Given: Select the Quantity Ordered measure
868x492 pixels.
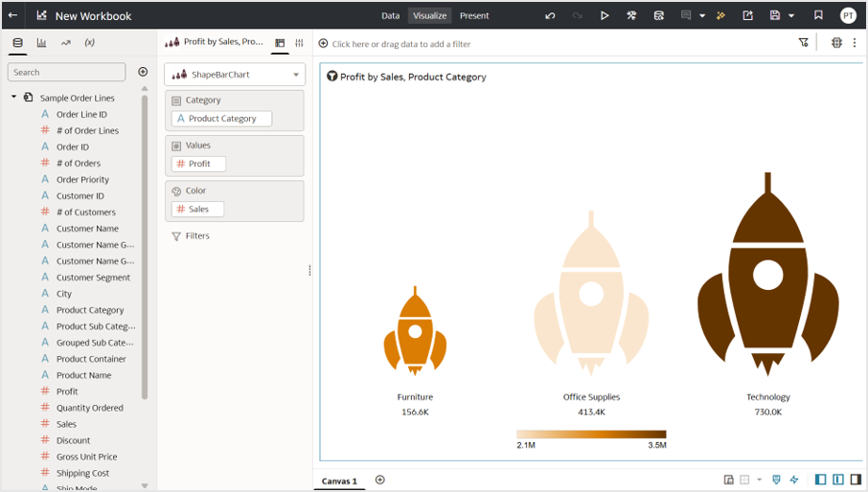Looking at the screenshot, I should pyautogui.click(x=90, y=408).
